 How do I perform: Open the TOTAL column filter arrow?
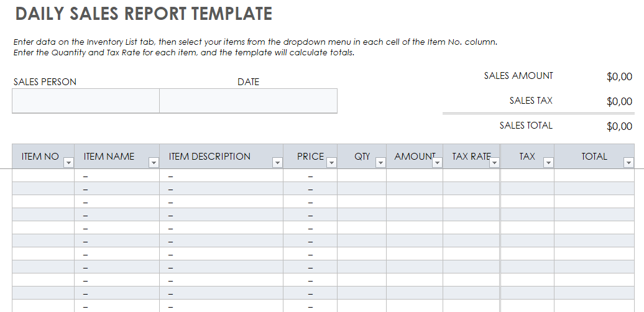pos(628,163)
